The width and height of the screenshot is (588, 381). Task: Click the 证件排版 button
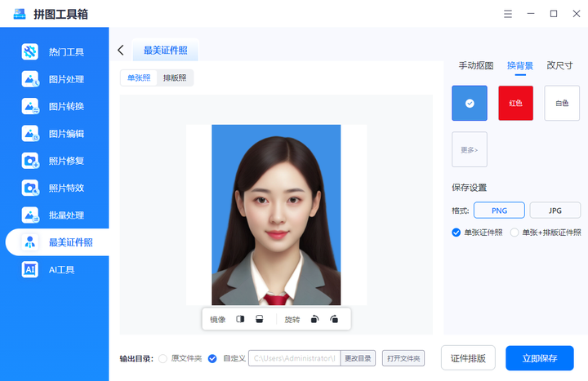[x=468, y=358]
